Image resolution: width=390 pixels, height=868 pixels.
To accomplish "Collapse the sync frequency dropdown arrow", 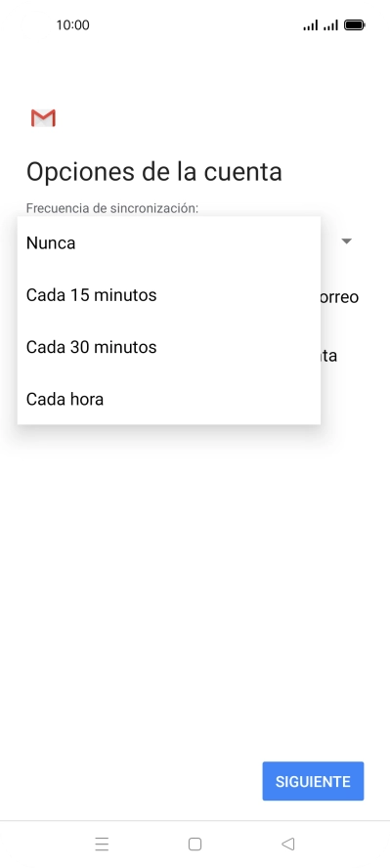I will pos(347,241).
